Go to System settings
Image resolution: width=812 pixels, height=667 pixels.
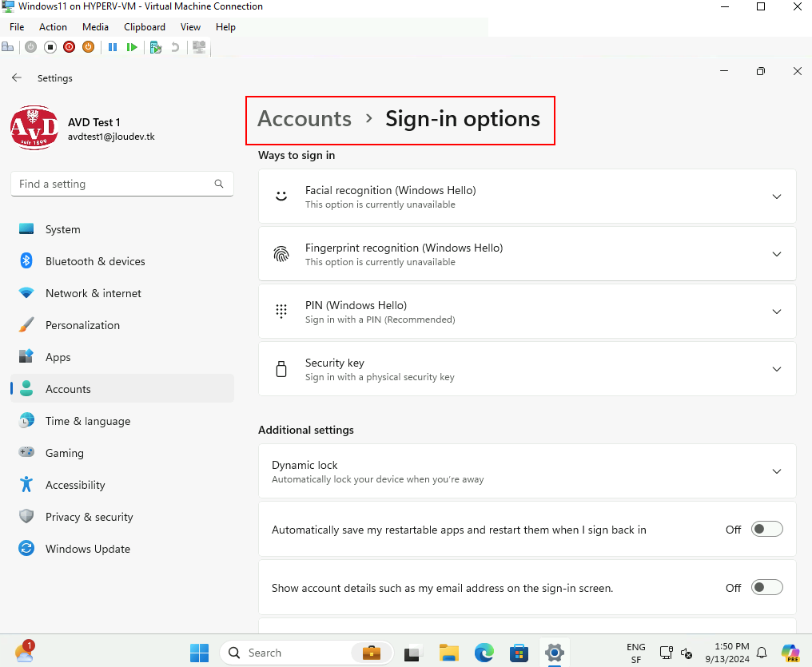pos(122,229)
